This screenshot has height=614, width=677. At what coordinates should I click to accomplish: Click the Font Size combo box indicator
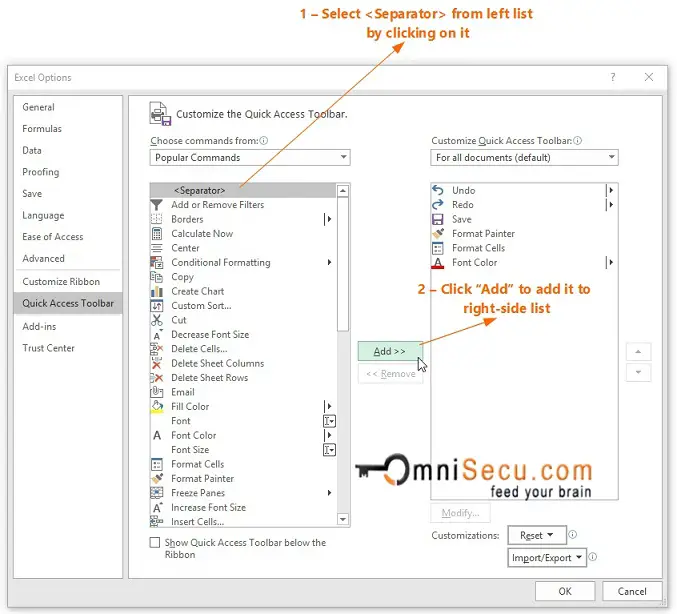(329, 450)
